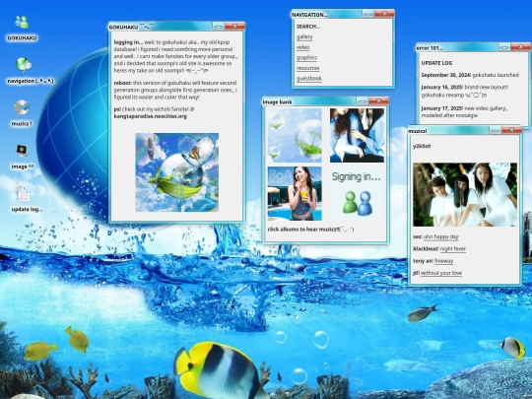Click the gallery link in Navigation window

304,37
